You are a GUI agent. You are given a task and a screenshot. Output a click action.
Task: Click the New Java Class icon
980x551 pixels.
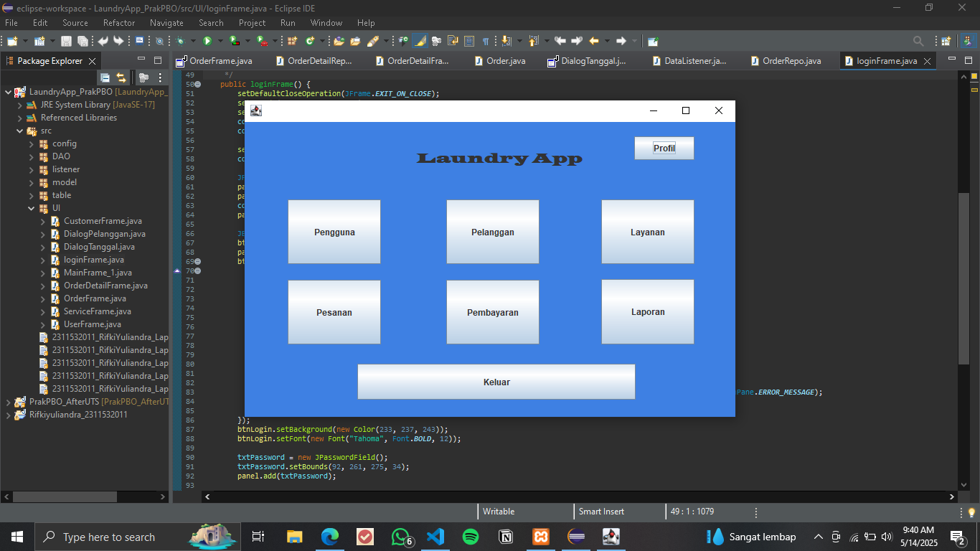310,42
